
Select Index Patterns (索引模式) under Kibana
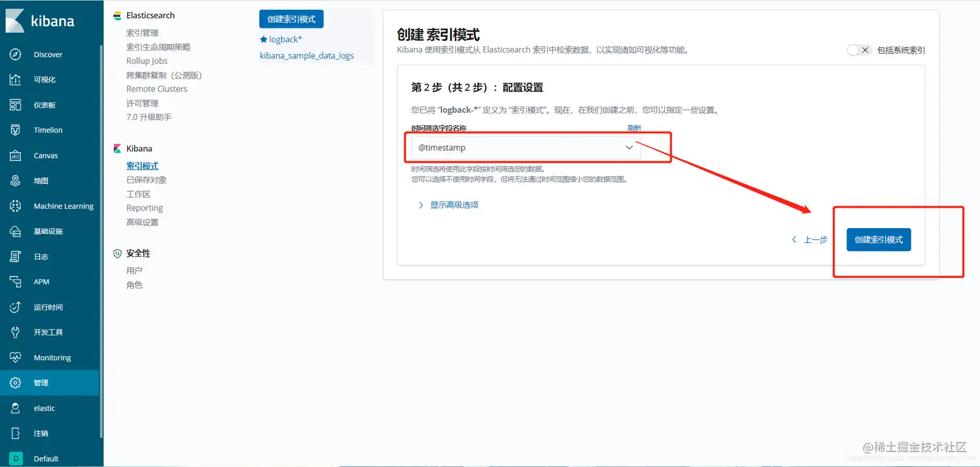click(x=143, y=166)
